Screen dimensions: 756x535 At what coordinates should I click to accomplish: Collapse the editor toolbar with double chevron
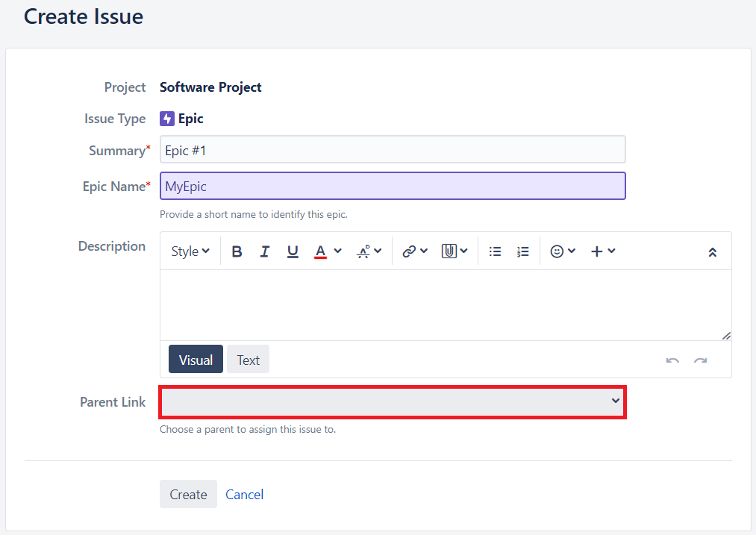coord(712,252)
